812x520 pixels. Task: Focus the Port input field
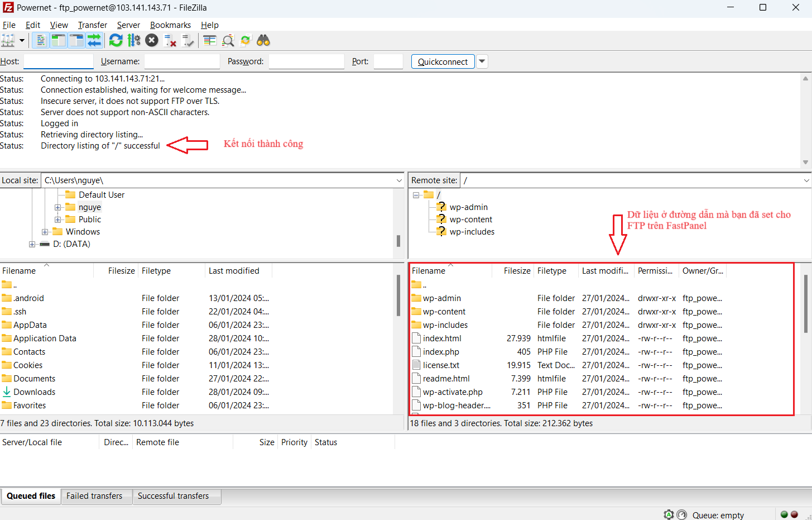pos(388,61)
